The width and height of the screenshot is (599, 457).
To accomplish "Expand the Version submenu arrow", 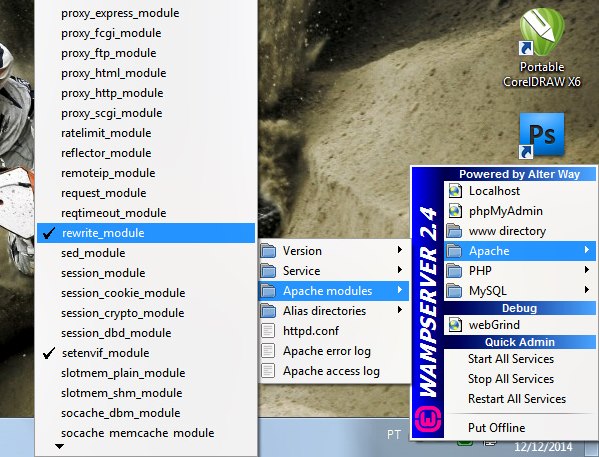I will pyautogui.click(x=400, y=250).
